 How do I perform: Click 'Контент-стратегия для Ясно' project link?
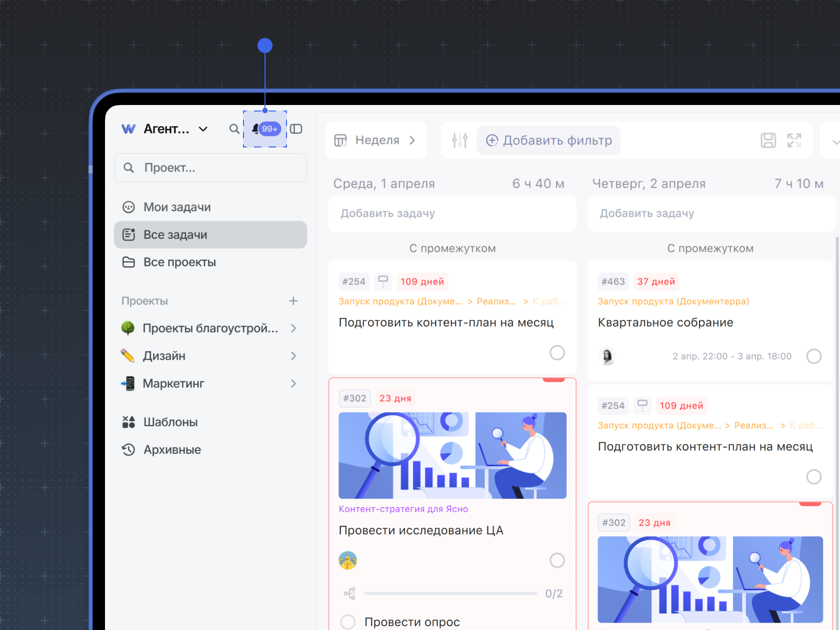tap(403, 509)
